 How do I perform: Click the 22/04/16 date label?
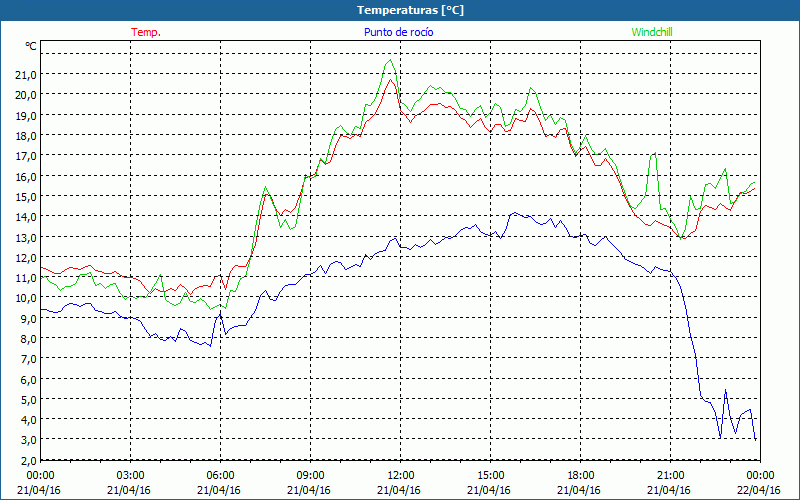(x=759, y=490)
